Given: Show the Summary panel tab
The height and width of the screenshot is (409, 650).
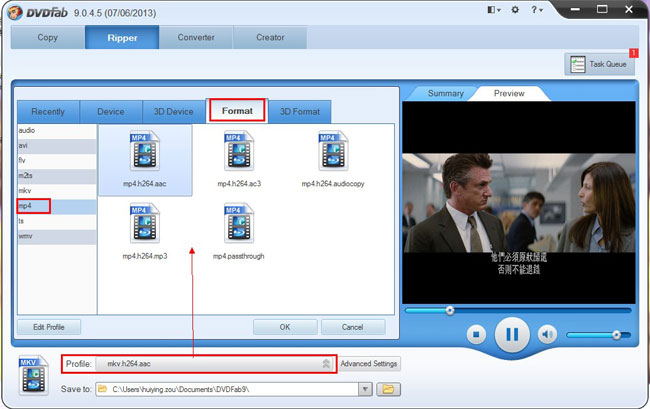Looking at the screenshot, I should click(446, 93).
